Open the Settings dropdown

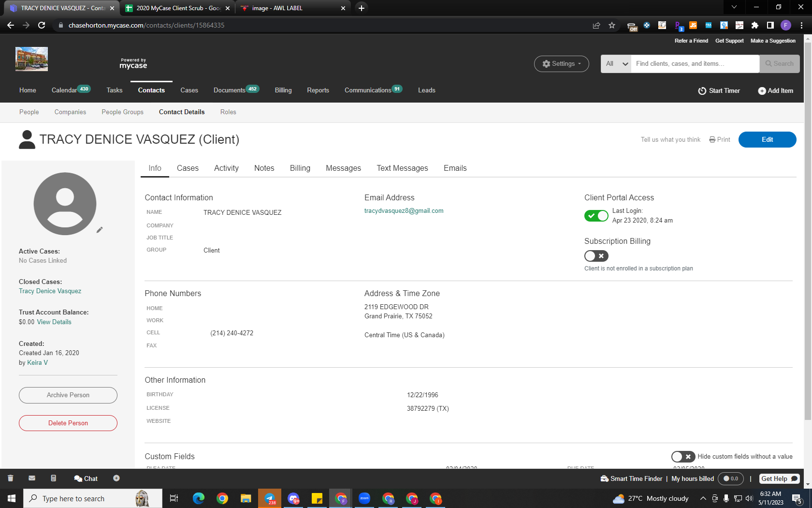tap(562, 64)
